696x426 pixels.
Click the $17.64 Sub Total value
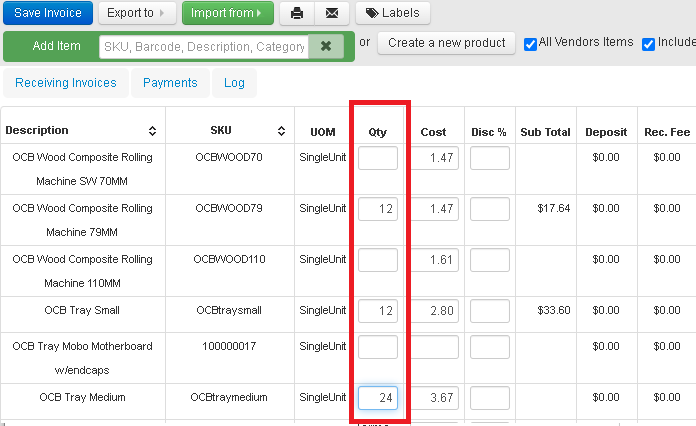click(554, 209)
